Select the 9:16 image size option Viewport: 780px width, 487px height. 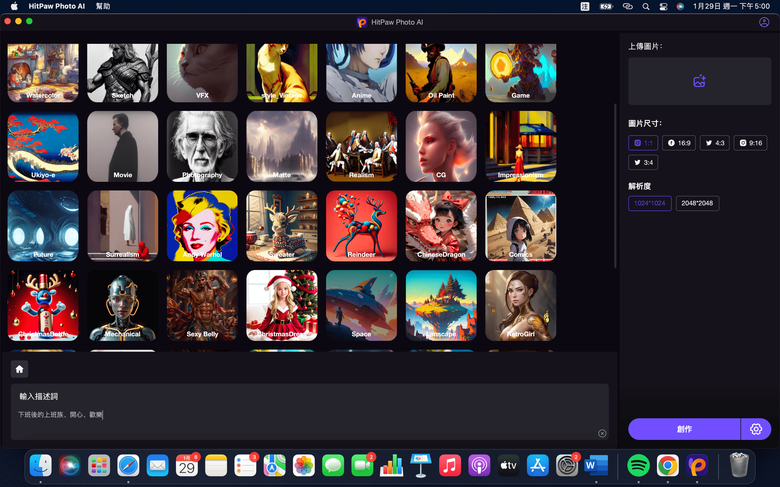[x=751, y=143]
